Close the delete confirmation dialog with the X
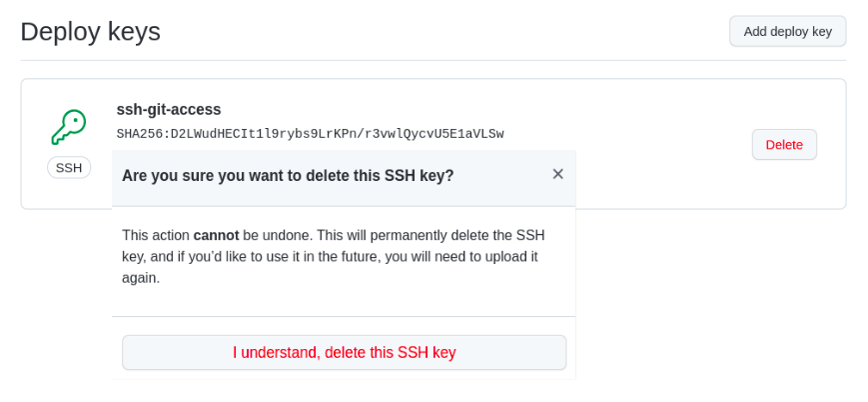Screen dimensions: 868x402 557,174
